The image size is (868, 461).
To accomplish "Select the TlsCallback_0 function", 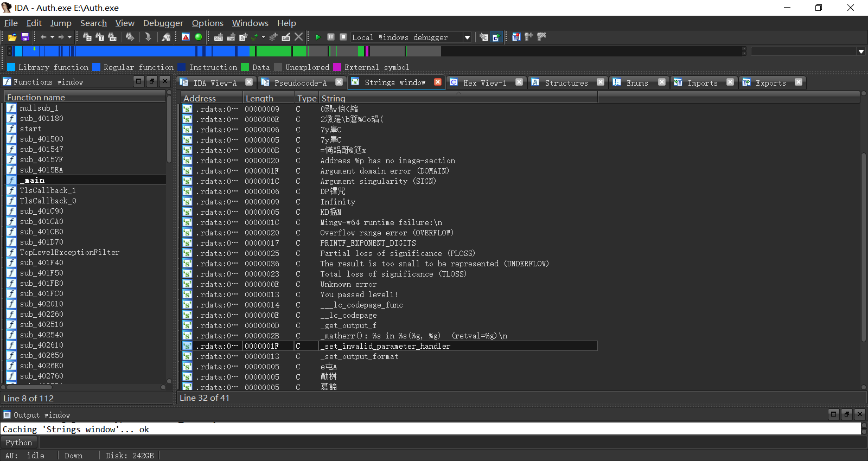I will pyautogui.click(x=86, y=201).
